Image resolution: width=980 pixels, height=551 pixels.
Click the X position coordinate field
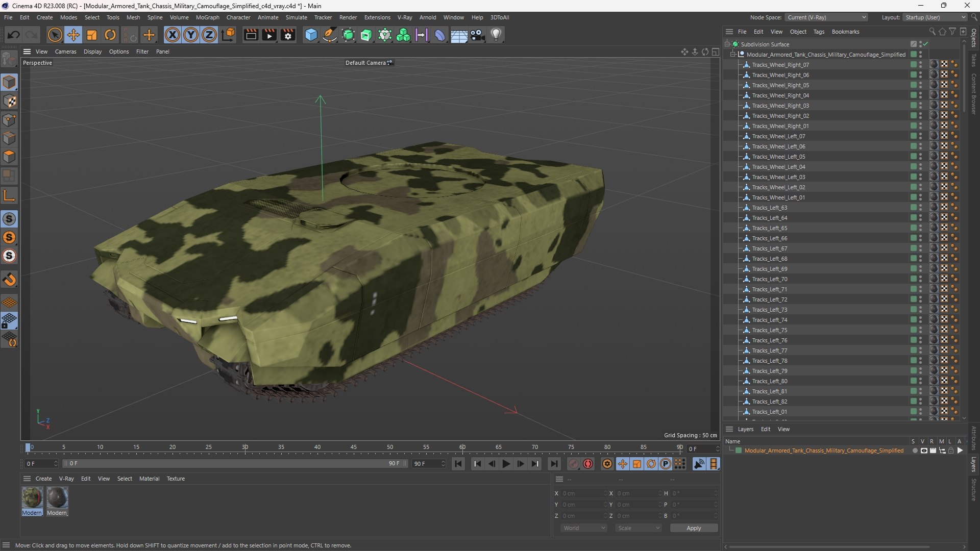(585, 493)
